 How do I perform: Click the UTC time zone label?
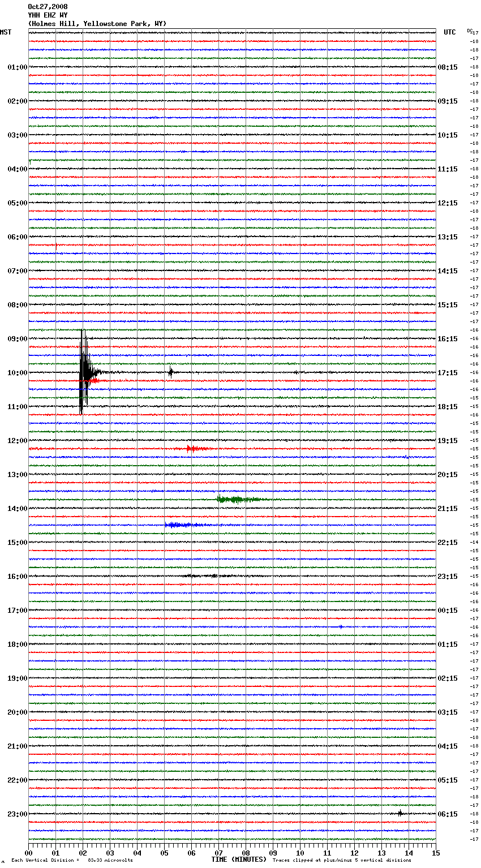[450, 32]
